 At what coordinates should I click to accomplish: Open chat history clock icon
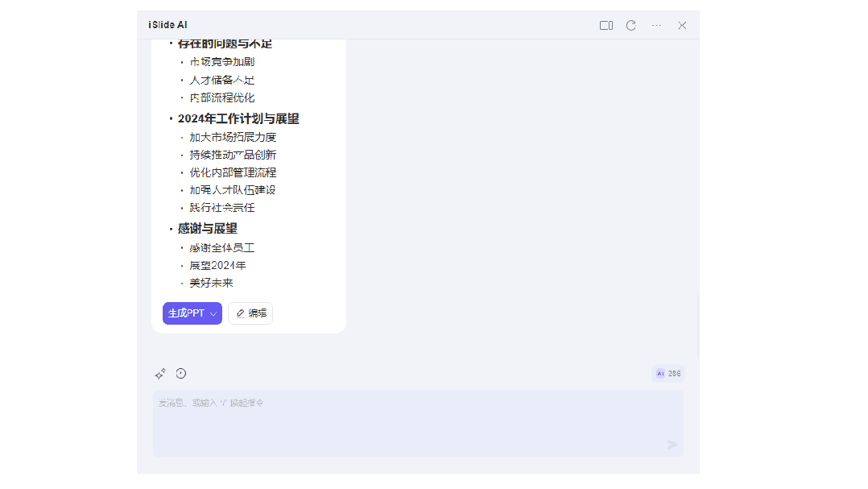(181, 374)
